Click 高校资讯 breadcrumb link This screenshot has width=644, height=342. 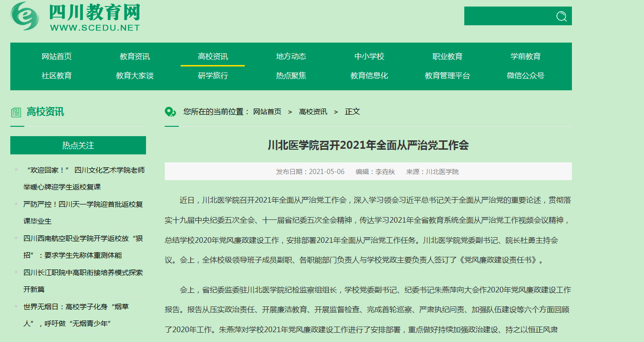point(313,112)
